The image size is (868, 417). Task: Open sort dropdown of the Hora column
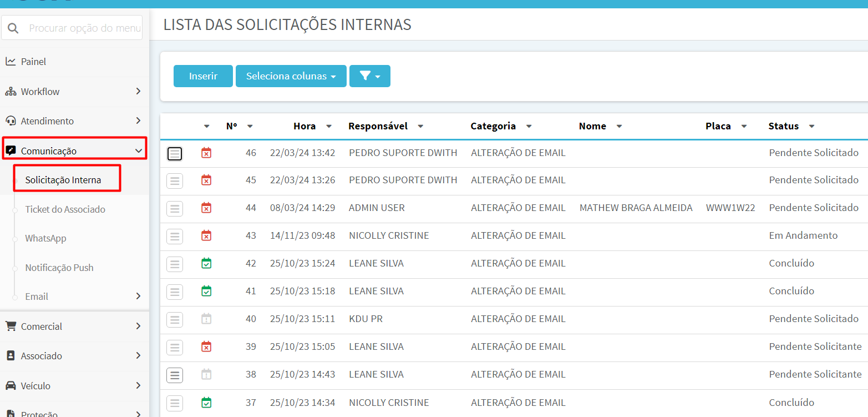(x=329, y=127)
